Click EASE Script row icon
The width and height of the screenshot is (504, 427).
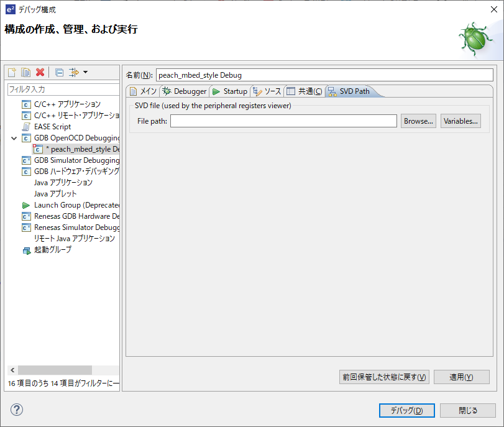[x=26, y=127]
